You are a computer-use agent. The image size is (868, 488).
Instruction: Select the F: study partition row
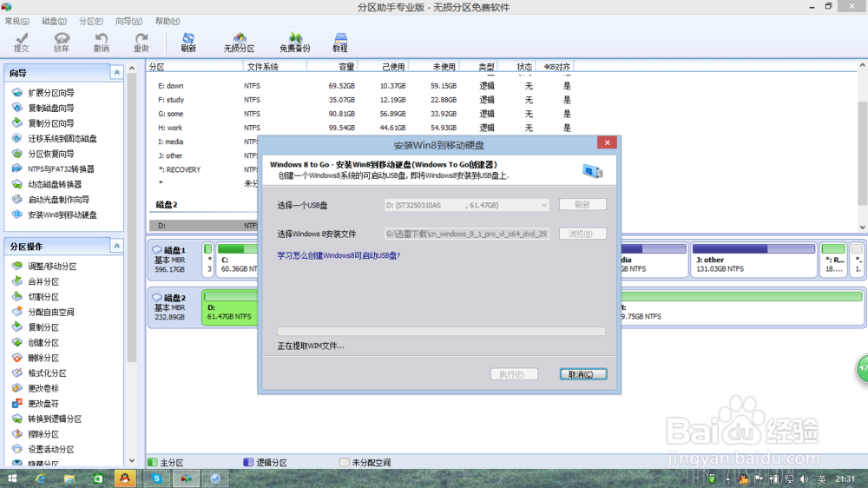coord(364,100)
